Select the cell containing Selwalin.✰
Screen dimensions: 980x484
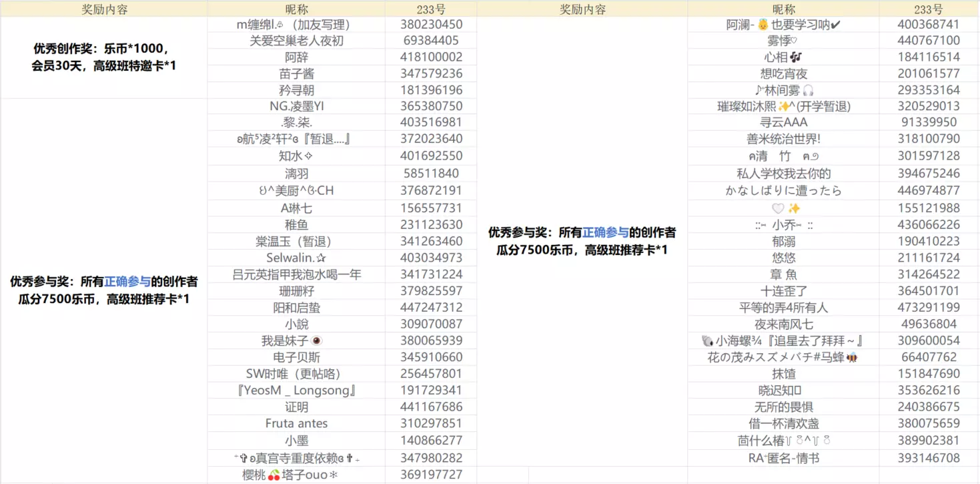(296, 258)
